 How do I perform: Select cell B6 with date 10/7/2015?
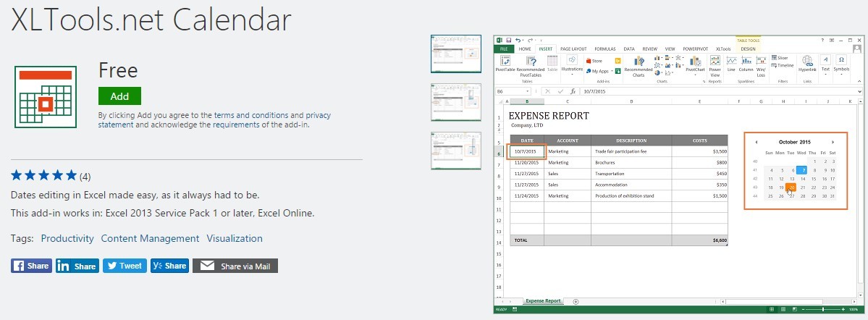(x=527, y=151)
